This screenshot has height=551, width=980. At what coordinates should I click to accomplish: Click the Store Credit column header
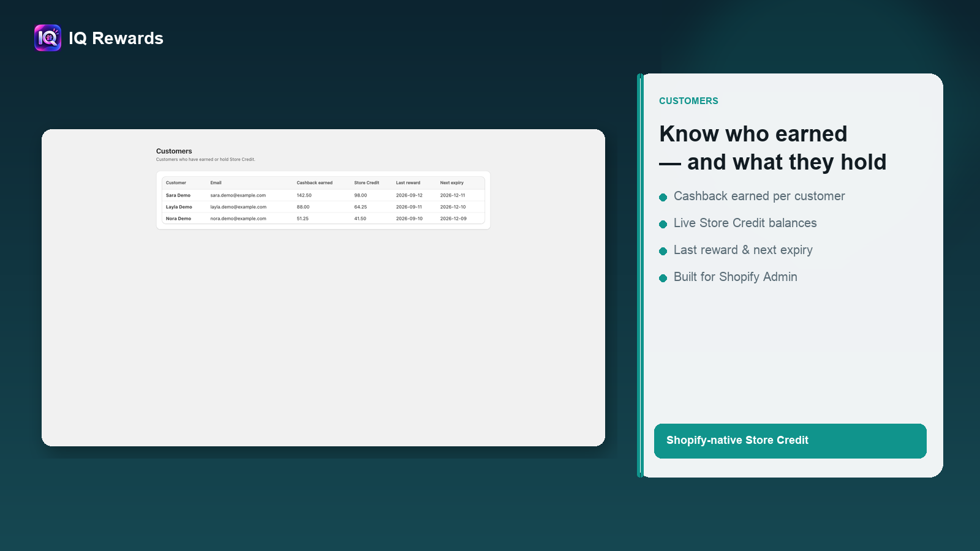coord(366,182)
